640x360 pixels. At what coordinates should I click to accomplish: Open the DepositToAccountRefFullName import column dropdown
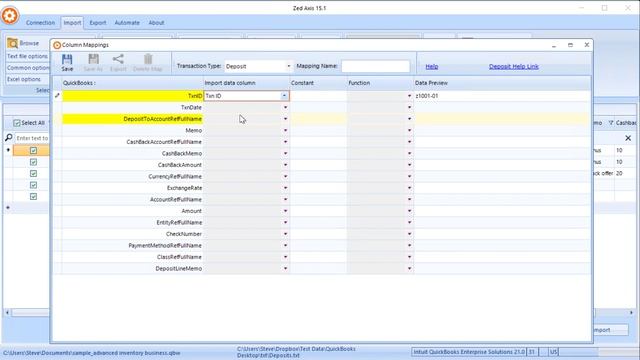(285, 119)
